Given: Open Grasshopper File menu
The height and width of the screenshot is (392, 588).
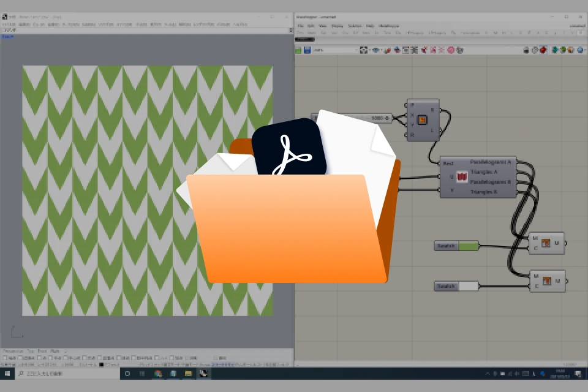Looking at the screenshot, I should (x=300, y=26).
